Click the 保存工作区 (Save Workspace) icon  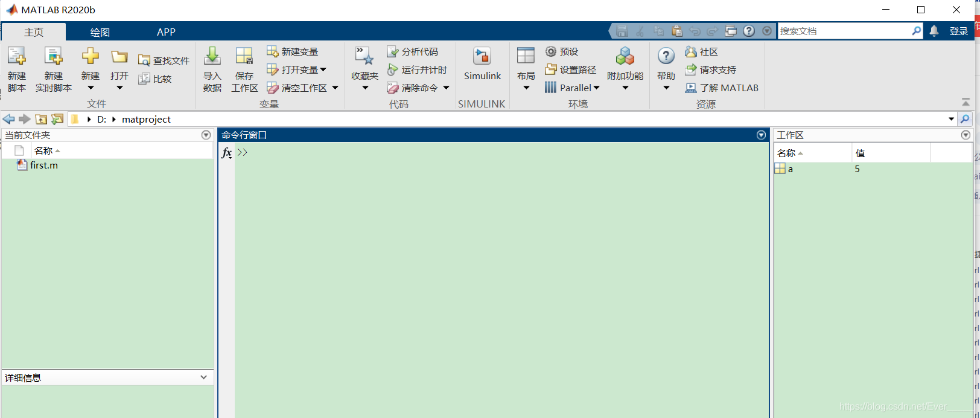coord(244,56)
